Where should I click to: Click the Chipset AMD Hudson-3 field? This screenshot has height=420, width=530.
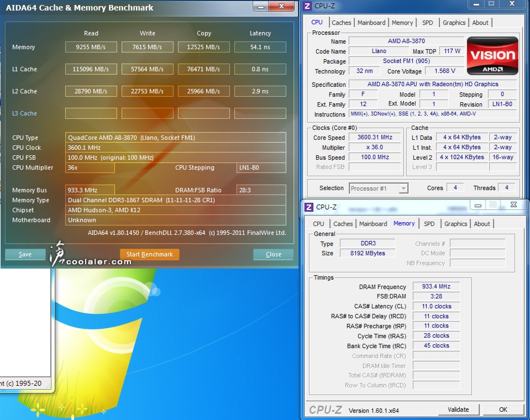[x=175, y=210]
